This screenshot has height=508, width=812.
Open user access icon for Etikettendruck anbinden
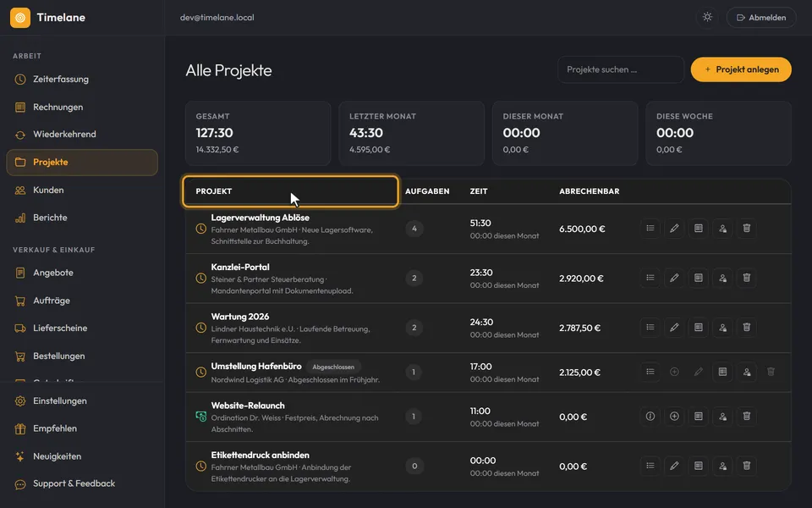pyautogui.click(x=722, y=466)
